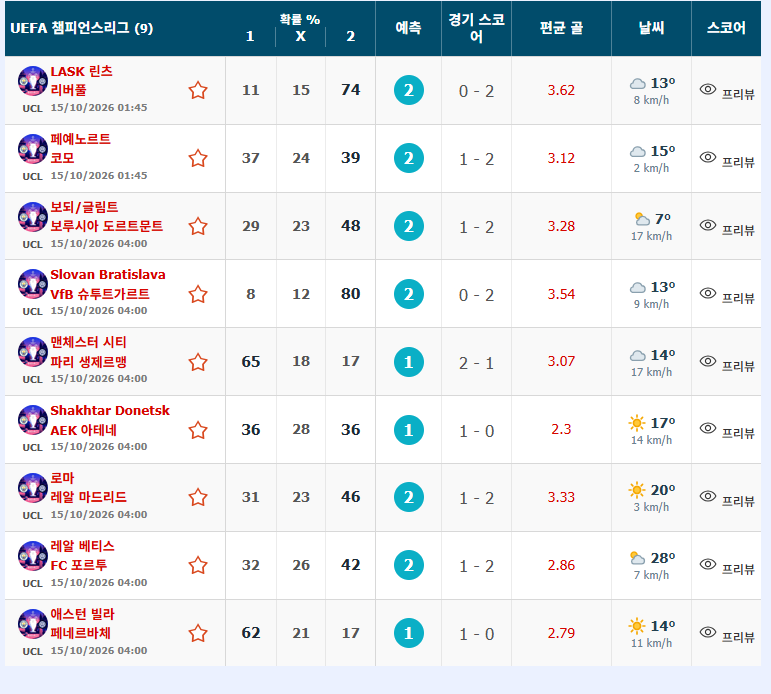This screenshot has height=694, width=771.
Task: Click prediction badge 1 for Shakhtar Donetsk match
Action: click(409, 430)
